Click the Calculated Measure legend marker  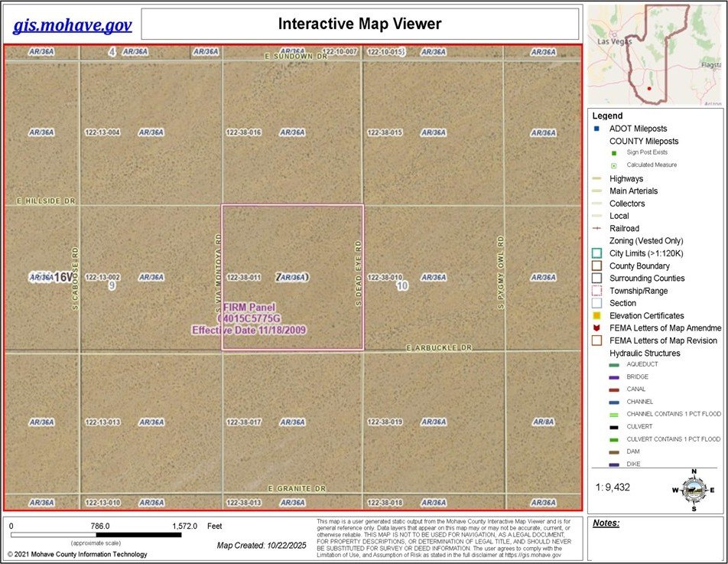click(614, 165)
